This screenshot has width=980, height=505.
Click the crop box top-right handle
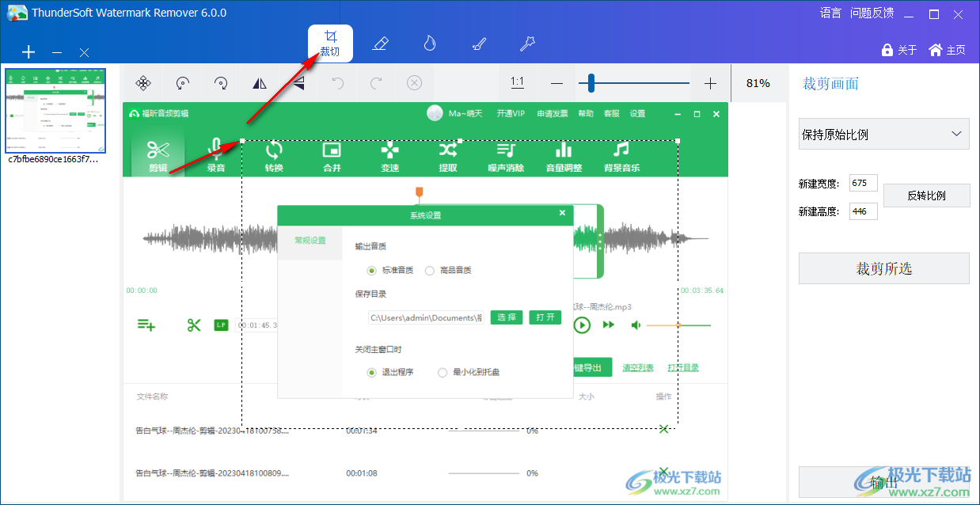[678, 142]
